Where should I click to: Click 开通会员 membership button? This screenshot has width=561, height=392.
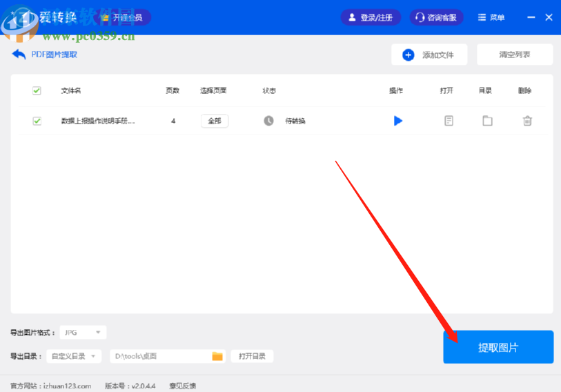[124, 17]
